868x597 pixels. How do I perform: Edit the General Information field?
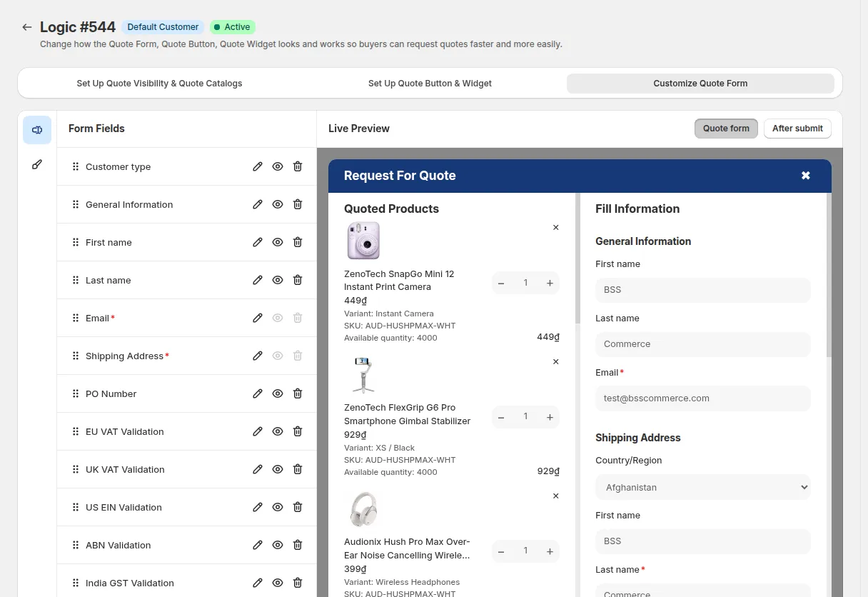pyautogui.click(x=258, y=204)
